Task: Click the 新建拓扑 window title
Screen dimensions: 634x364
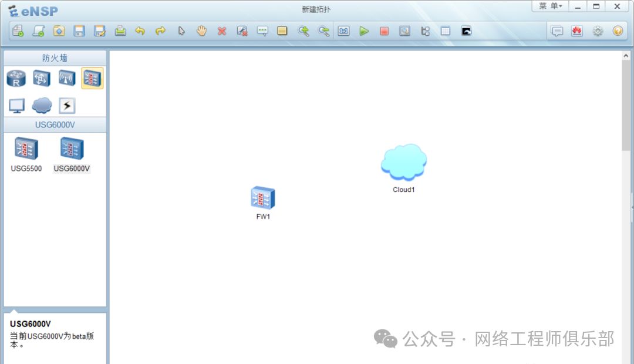Action: (x=316, y=9)
